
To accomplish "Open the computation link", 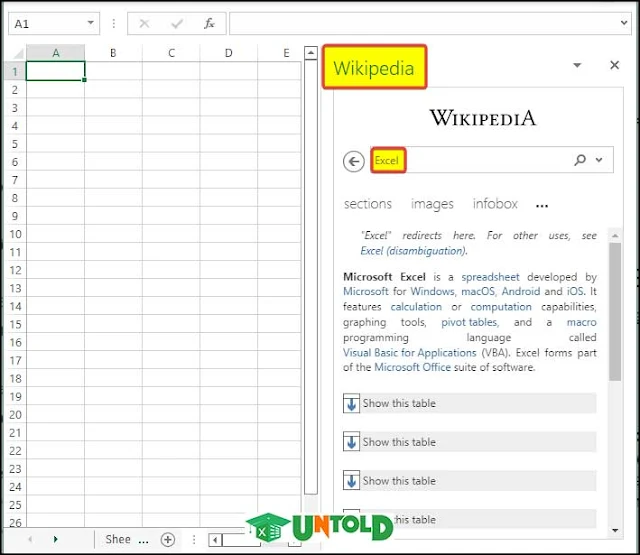I will (501, 307).
